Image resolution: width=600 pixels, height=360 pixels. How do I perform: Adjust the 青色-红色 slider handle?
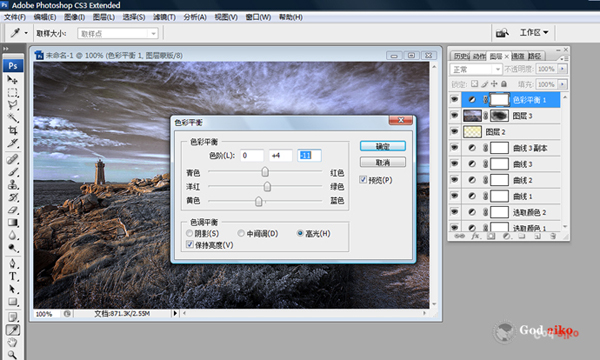pyautogui.click(x=265, y=172)
